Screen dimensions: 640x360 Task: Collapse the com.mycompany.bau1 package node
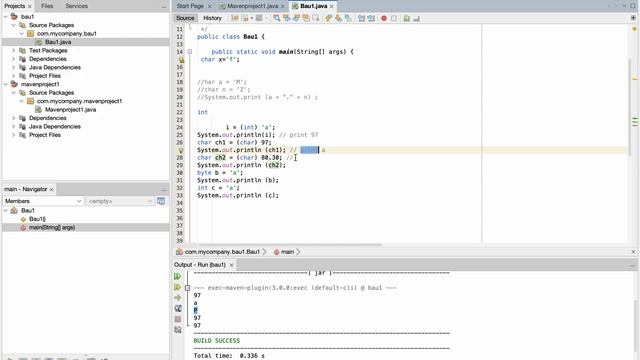click(22, 33)
